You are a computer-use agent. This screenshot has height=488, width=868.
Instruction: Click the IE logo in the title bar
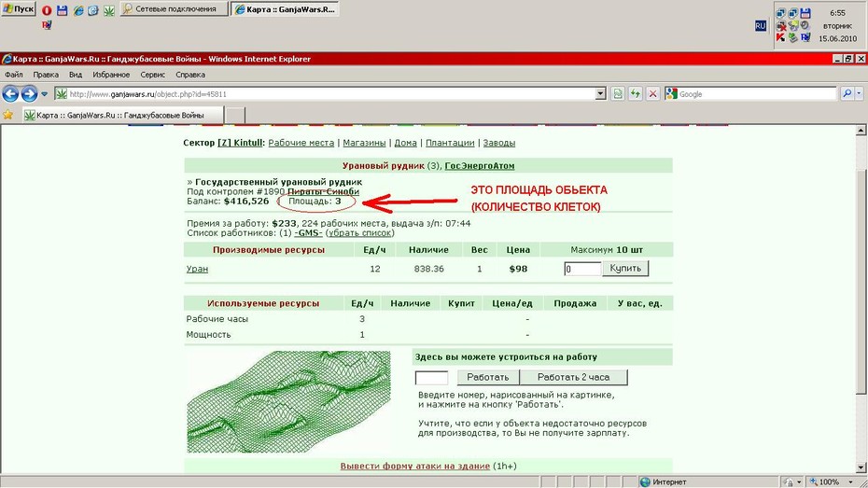pos(7,59)
